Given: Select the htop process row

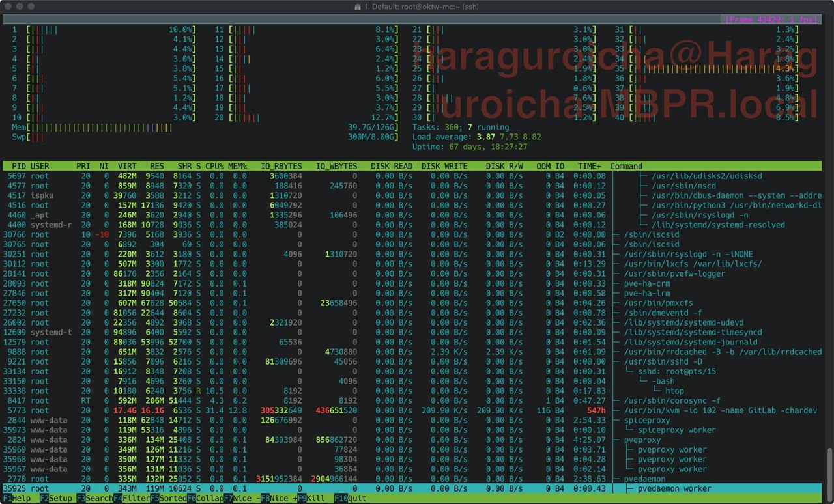Looking at the screenshot, I should point(412,391).
